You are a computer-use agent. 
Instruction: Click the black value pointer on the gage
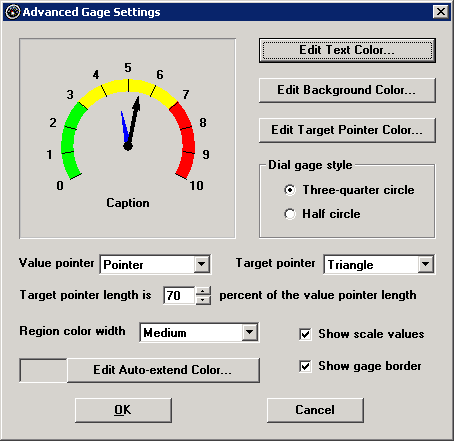click(133, 122)
